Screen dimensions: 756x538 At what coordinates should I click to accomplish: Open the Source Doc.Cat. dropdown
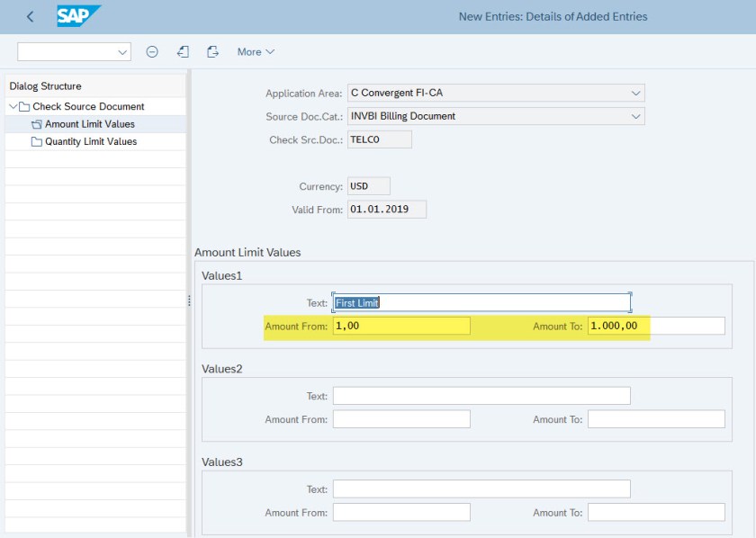[x=636, y=115]
